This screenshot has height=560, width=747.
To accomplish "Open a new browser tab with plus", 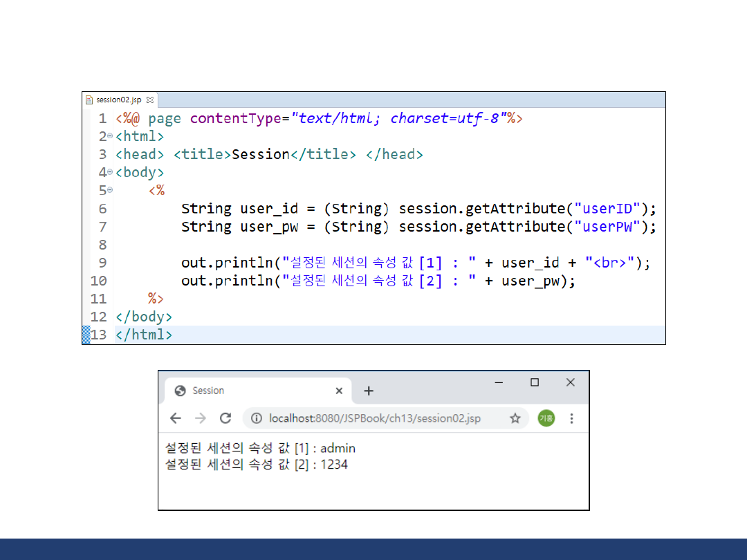I will pyautogui.click(x=369, y=391).
